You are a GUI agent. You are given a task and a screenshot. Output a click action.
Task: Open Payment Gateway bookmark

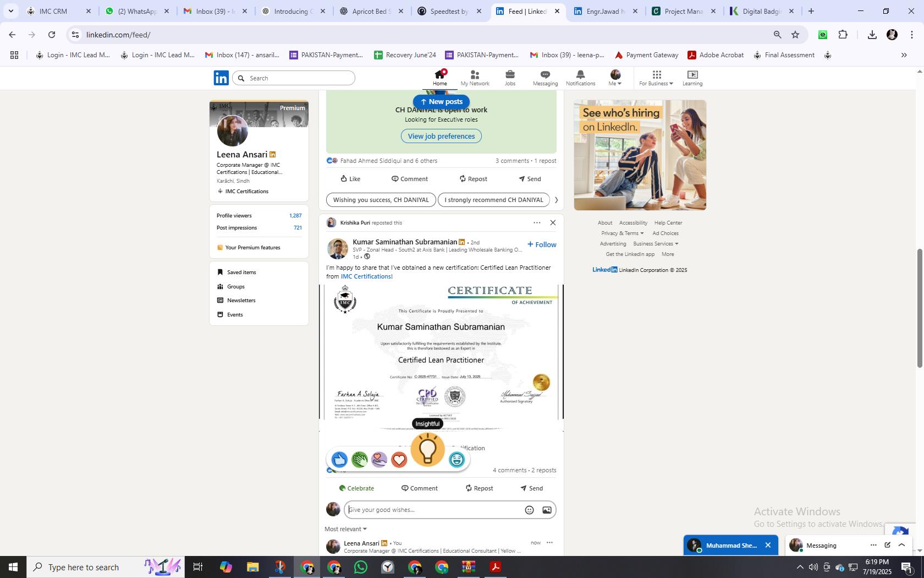[x=646, y=55]
